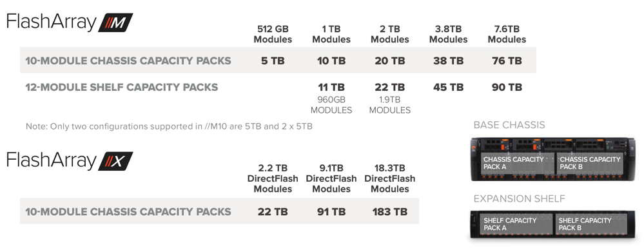Click the 183 TB DirectFlash capacity value
Image resolution: width=644 pixels, height=250 pixels.
click(x=390, y=212)
